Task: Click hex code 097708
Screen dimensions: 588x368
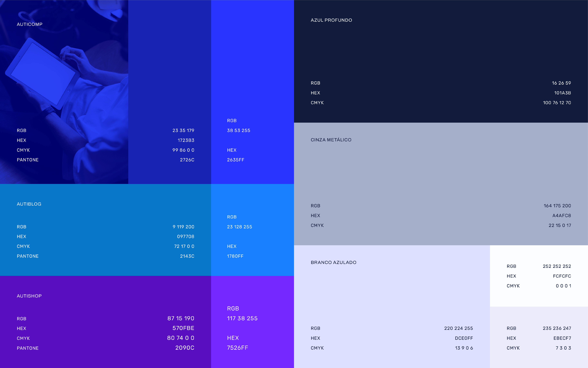Action: (x=186, y=237)
